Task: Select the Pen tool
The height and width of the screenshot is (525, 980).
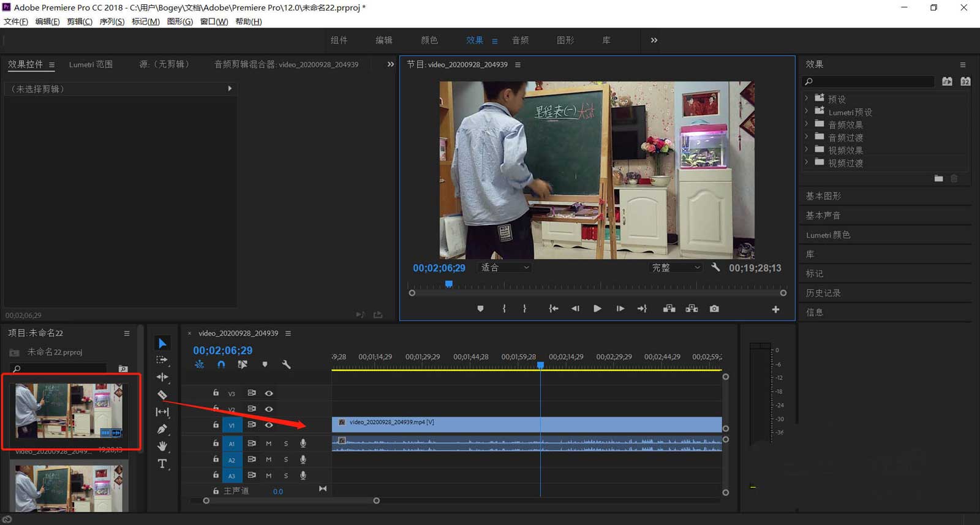Action: (162, 429)
